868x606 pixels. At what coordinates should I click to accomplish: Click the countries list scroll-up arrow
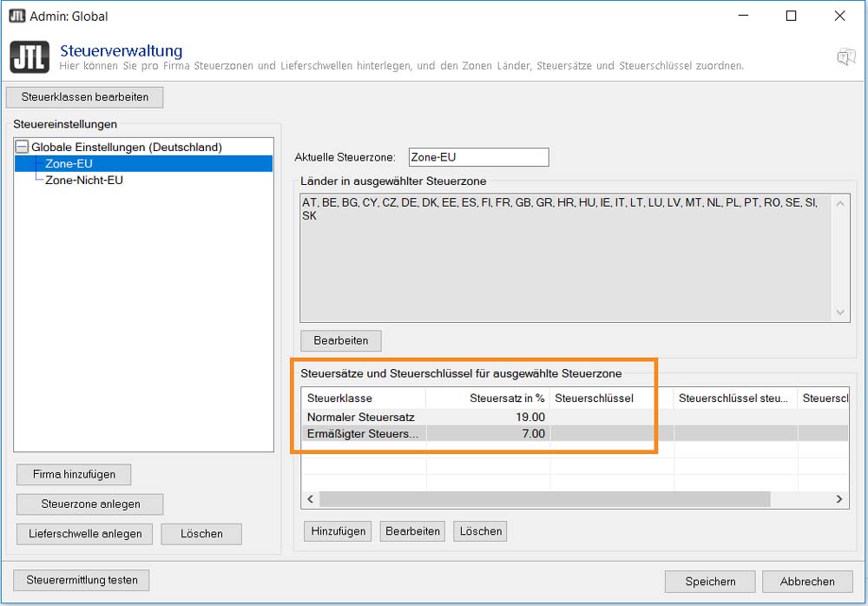[x=839, y=203]
